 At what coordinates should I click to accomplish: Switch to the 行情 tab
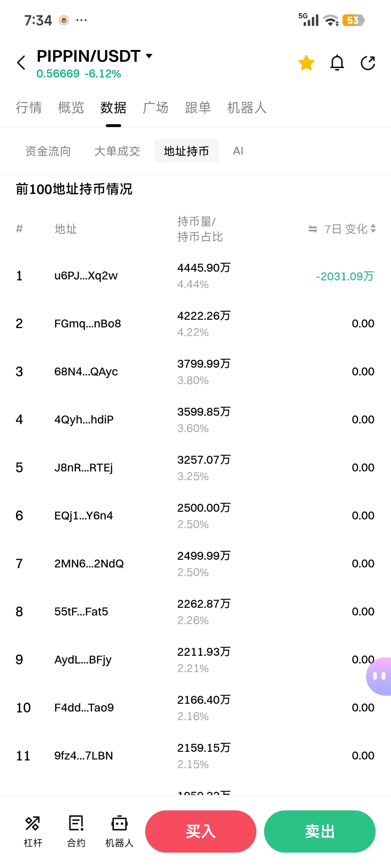pos(29,108)
